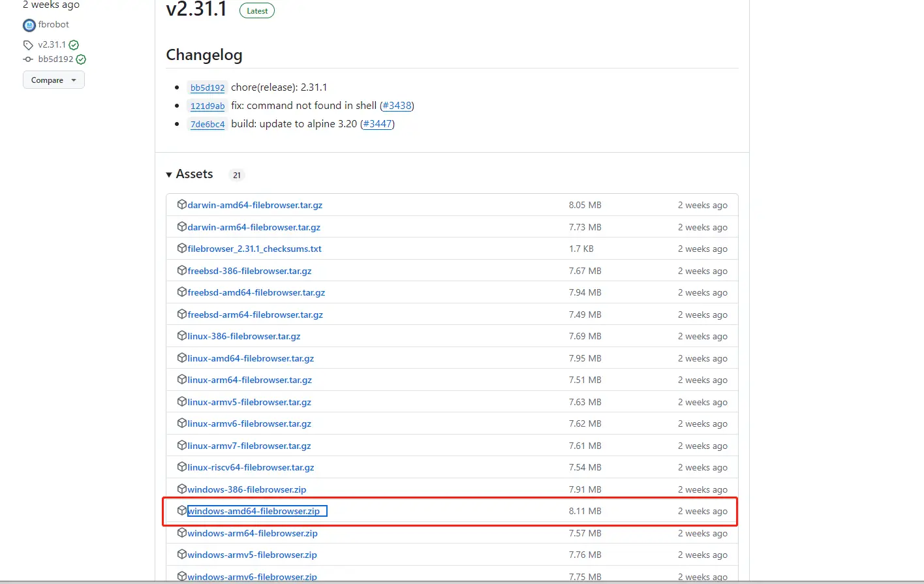
Task: Open commit 7de6bc4 from the changelog
Action: click(207, 124)
